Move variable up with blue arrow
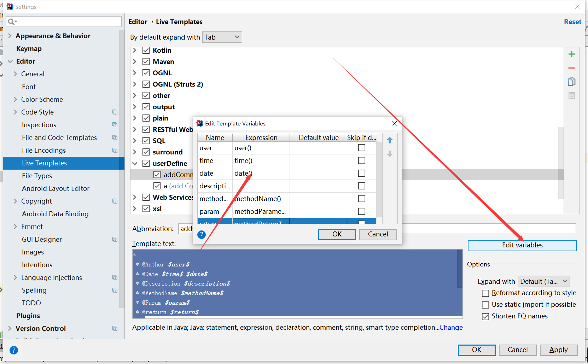The width and height of the screenshot is (588, 364). [390, 140]
